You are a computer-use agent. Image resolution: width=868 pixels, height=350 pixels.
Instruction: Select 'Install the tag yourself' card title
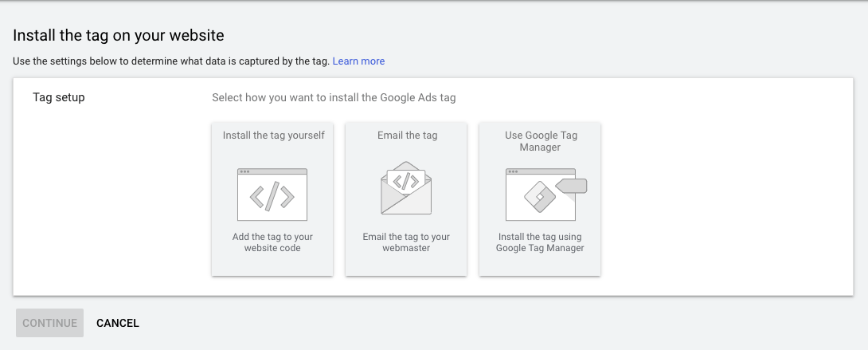coord(273,135)
